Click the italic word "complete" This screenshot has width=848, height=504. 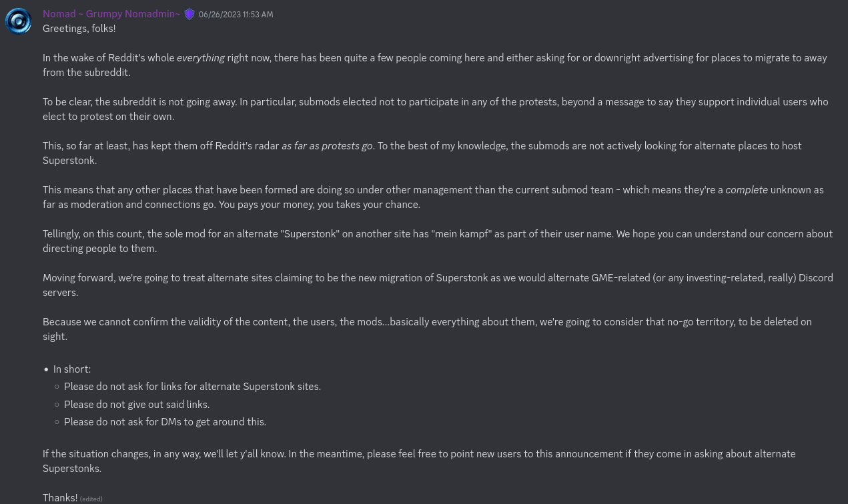(747, 190)
